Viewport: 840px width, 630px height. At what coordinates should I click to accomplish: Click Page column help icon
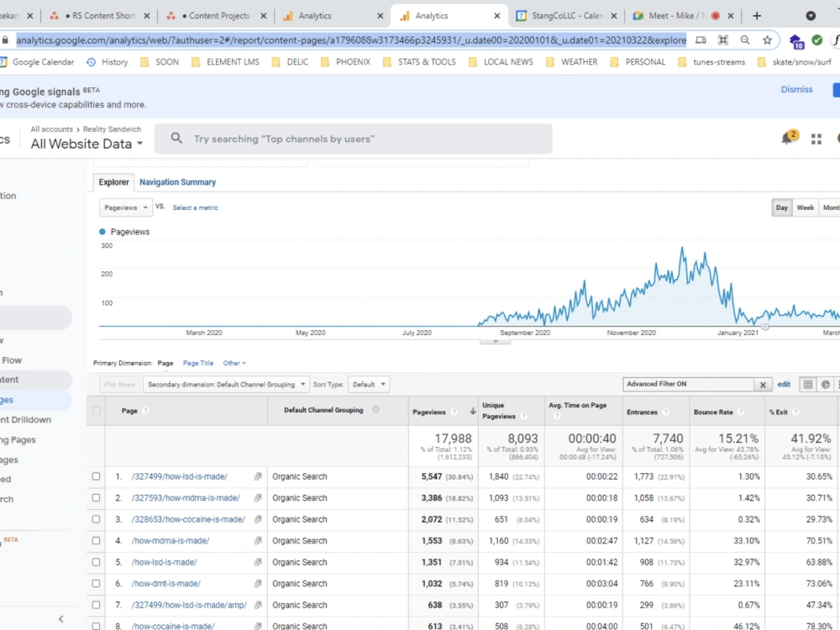[145, 411]
